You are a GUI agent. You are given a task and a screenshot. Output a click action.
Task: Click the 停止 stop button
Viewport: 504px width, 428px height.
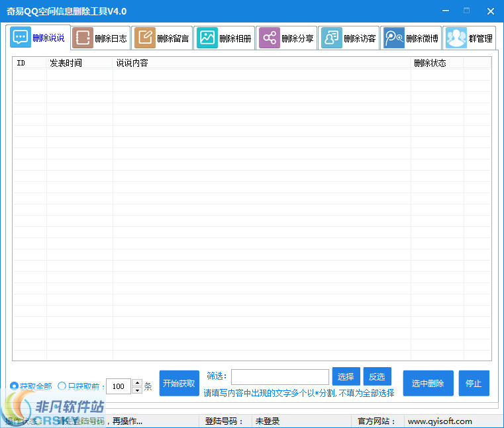click(x=474, y=383)
